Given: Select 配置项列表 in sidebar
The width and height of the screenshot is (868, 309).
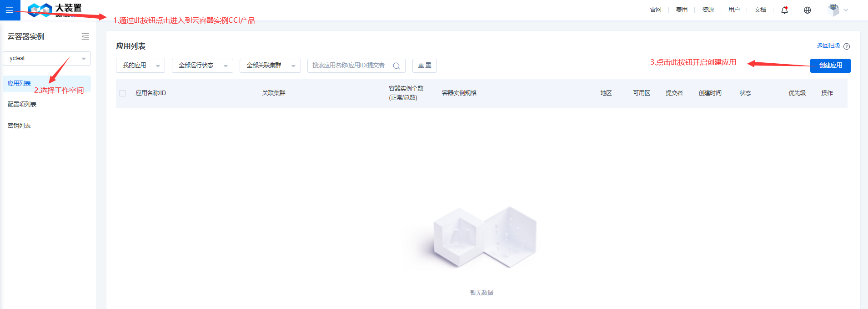Looking at the screenshot, I should tap(22, 104).
